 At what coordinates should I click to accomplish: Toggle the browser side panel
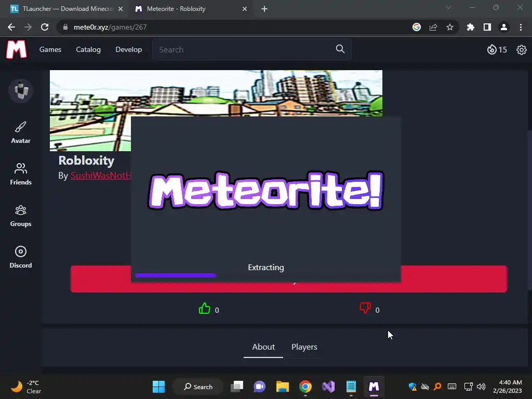pos(487,27)
